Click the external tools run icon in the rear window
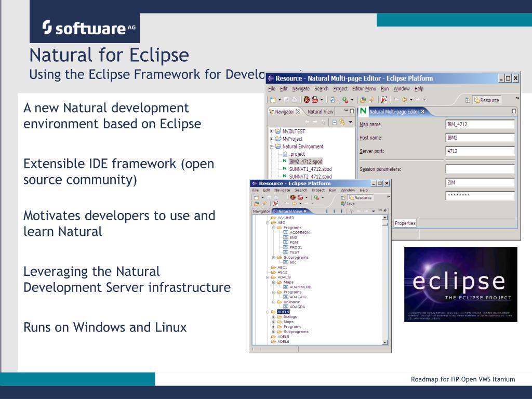The width and height of the screenshot is (532, 399). 344,100
